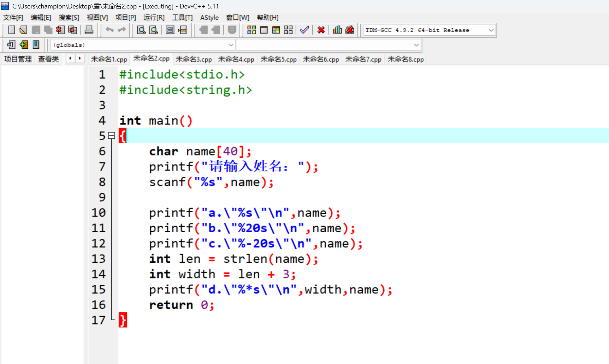609x364 pixels.
Task: Switch to the 未命名6.cpp file tab
Action: pos(321,59)
